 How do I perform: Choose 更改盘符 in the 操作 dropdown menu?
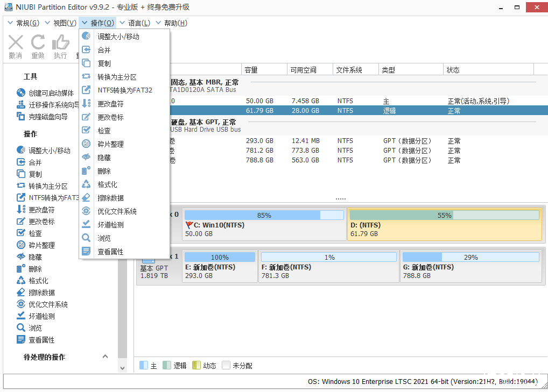124,104
